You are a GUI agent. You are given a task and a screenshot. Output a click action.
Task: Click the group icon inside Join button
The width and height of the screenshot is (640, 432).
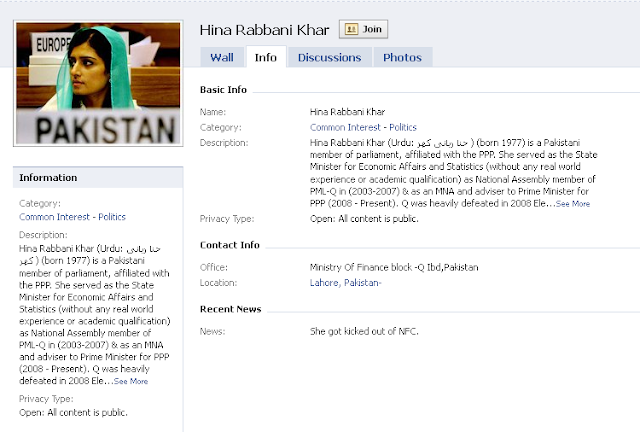(x=351, y=29)
